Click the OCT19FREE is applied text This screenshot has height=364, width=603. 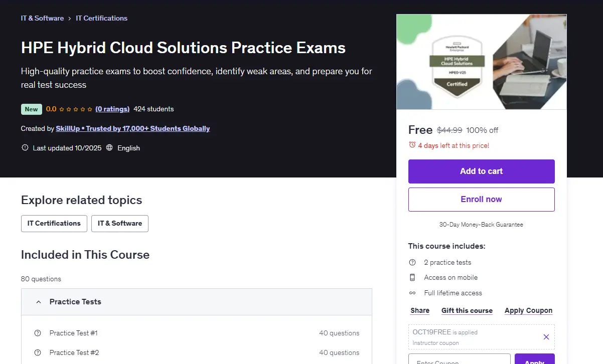pyautogui.click(x=445, y=332)
